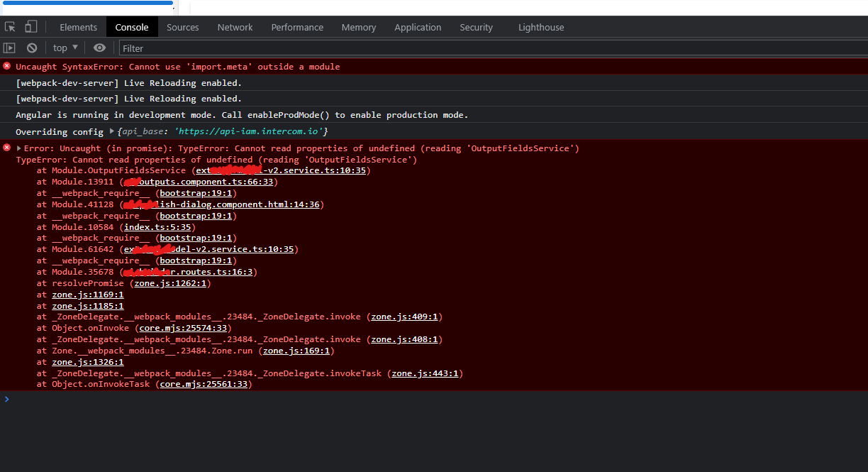
Task: Open the Memory tab
Action: pos(359,27)
